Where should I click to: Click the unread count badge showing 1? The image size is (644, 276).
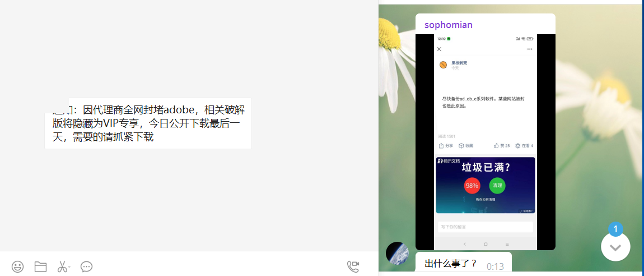[x=615, y=229]
